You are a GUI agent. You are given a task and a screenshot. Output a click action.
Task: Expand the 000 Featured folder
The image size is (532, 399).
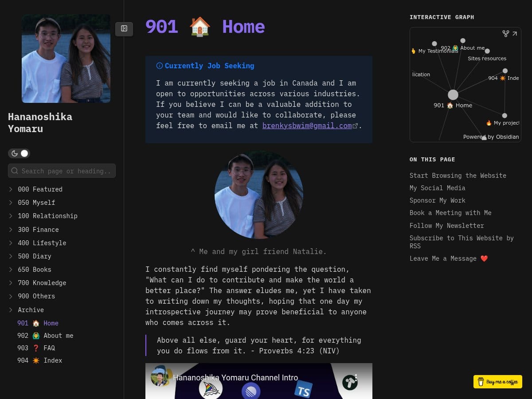pos(11,189)
